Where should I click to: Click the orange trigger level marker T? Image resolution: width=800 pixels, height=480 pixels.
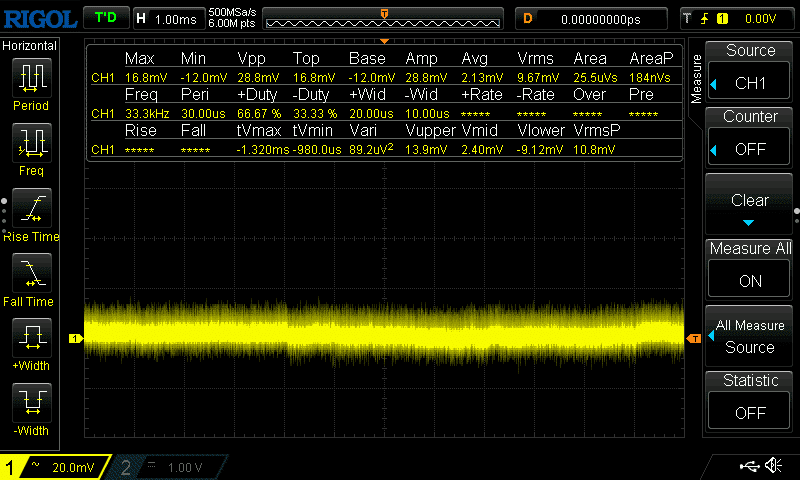pyautogui.click(x=694, y=339)
